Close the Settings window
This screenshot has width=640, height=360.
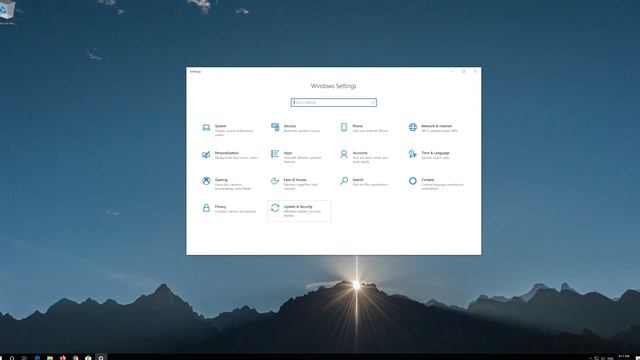coord(475,71)
